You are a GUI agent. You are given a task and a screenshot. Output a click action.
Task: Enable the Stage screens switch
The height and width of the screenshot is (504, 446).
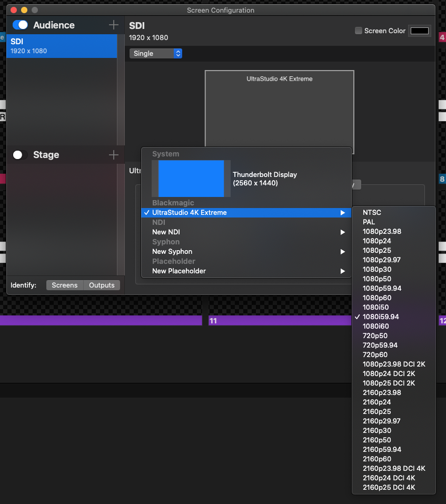click(x=20, y=155)
